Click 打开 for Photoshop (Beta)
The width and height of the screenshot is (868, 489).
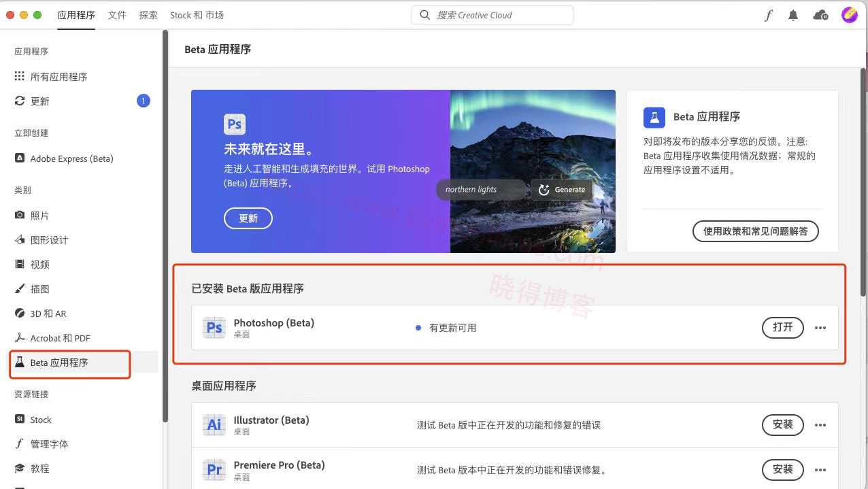tap(783, 327)
